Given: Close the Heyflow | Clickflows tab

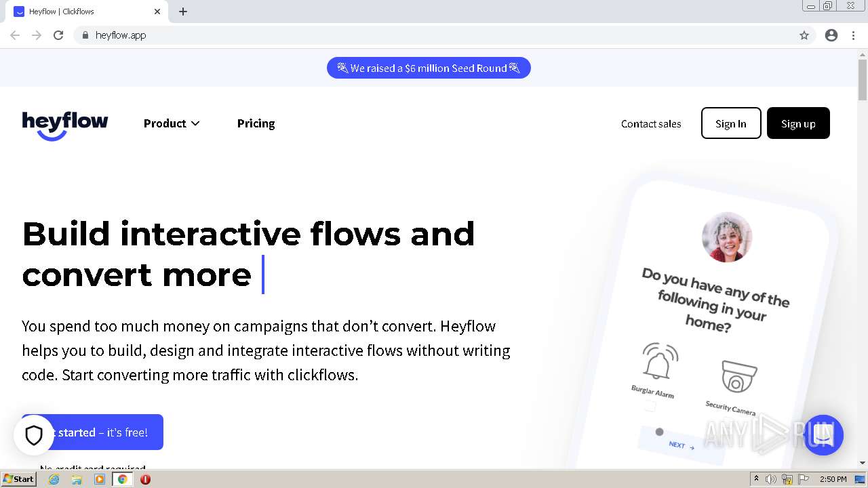Looking at the screenshot, I should point(157,12).
